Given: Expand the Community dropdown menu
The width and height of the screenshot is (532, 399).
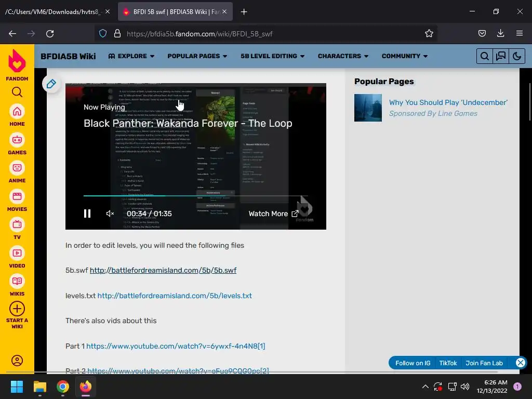Looking at the screenshot, I should coord(404,56).
